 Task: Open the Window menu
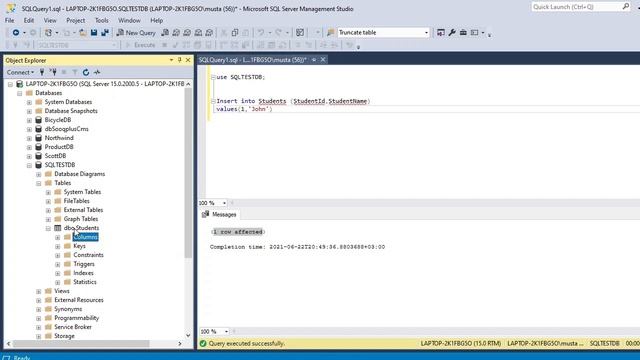coord(129,20)
